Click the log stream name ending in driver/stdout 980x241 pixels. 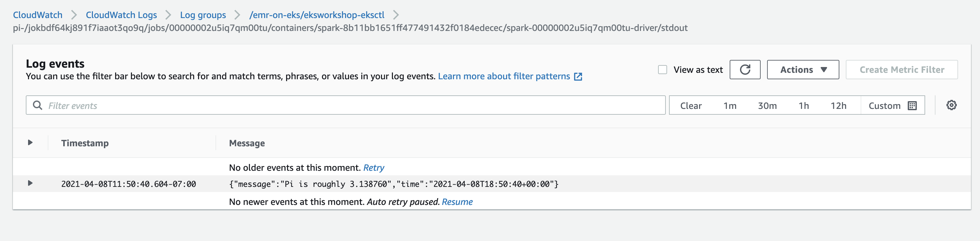coord(350,28)
